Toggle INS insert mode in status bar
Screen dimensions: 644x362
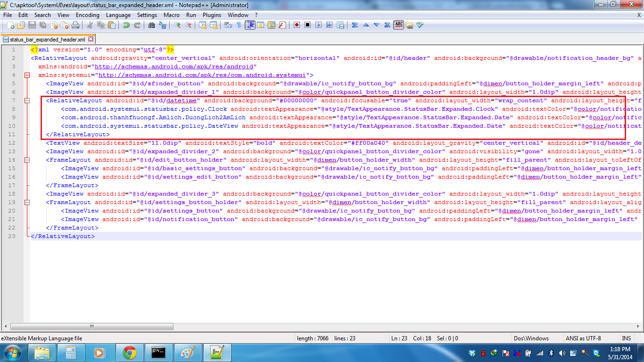pos(626,338)
